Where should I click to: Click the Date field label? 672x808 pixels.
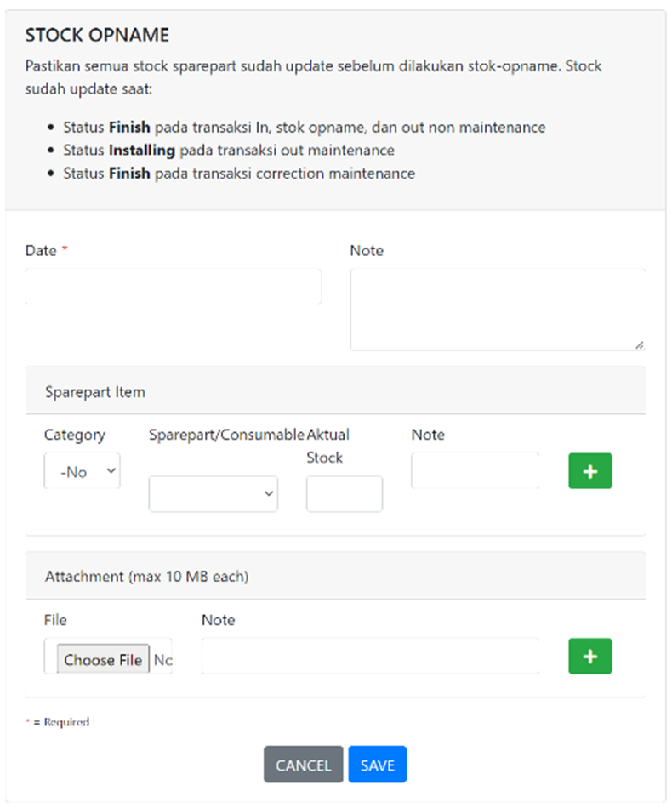[x=41, y=251]
